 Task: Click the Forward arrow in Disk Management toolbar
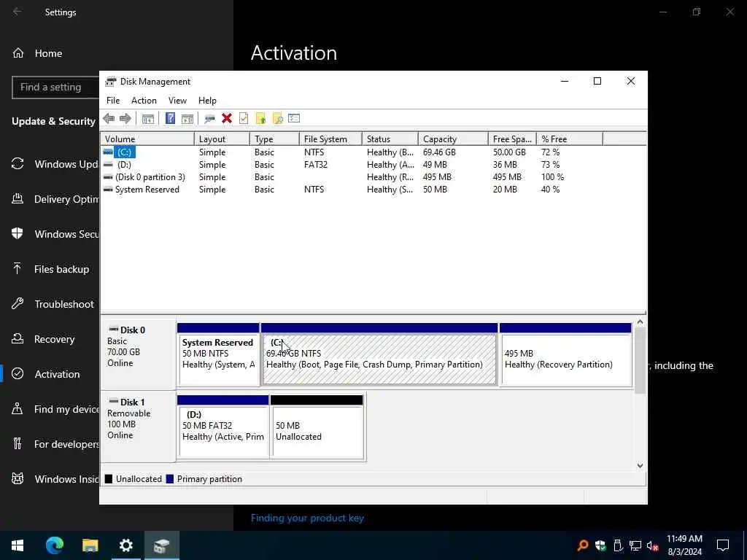[125, 119]
